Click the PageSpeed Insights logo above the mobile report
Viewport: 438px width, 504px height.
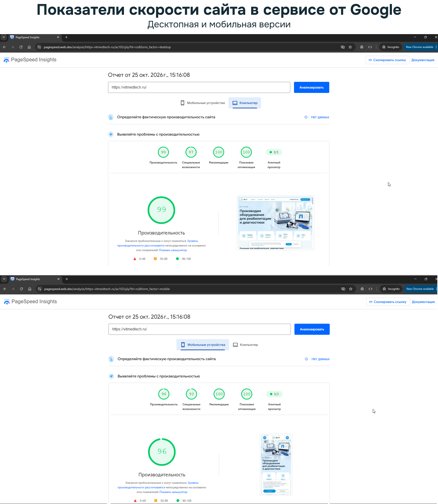pos(31,302)
